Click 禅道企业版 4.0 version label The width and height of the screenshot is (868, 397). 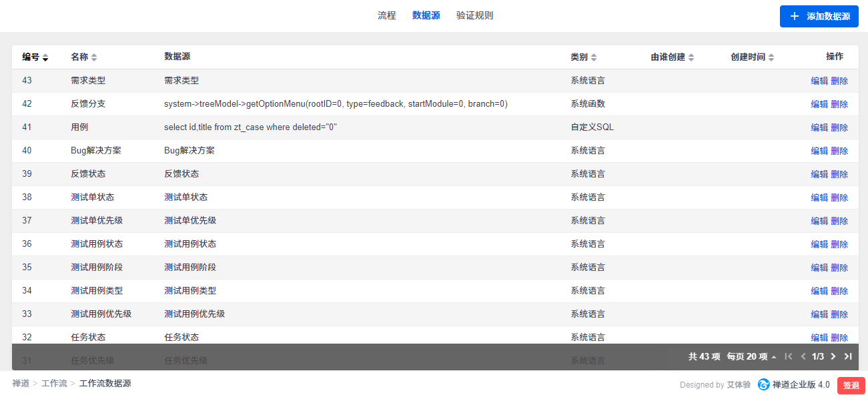click(801, 385)
